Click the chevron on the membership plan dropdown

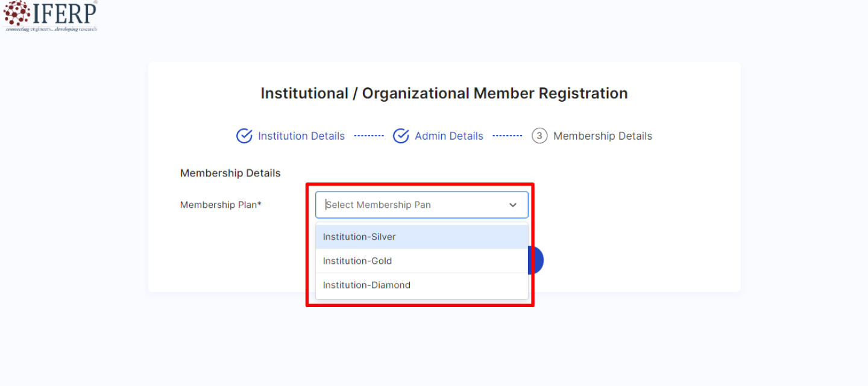pos(513,205)
